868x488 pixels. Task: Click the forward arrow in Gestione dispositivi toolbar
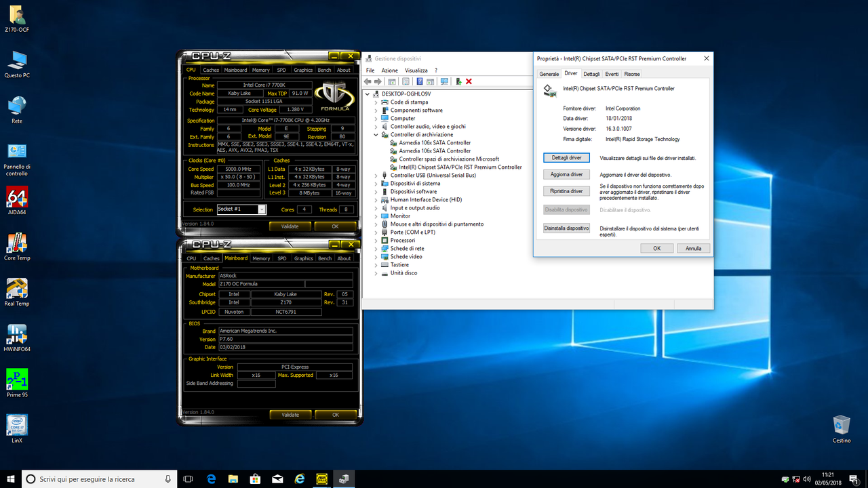(x=378, y=81)
